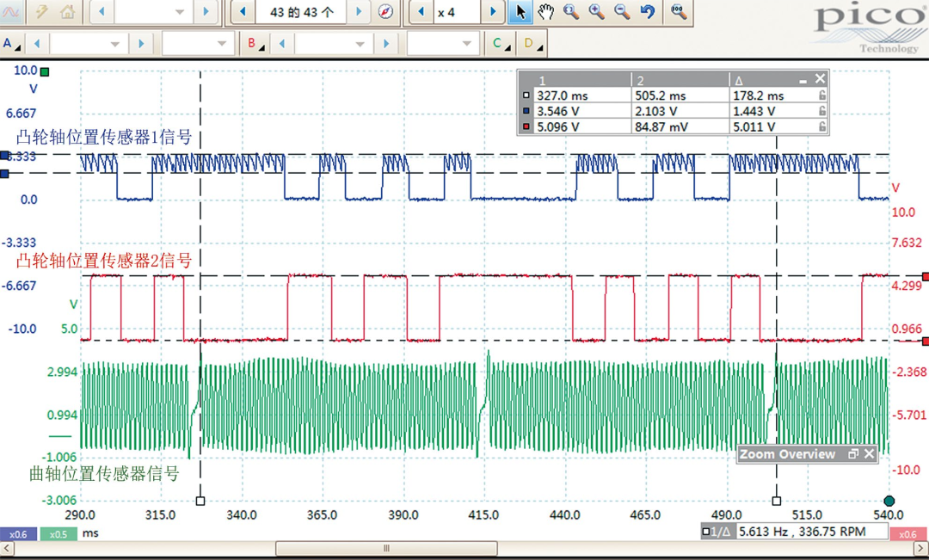Click ruler 2 blue voltage 2.103 V
The image size is (929, 560).
655,111
